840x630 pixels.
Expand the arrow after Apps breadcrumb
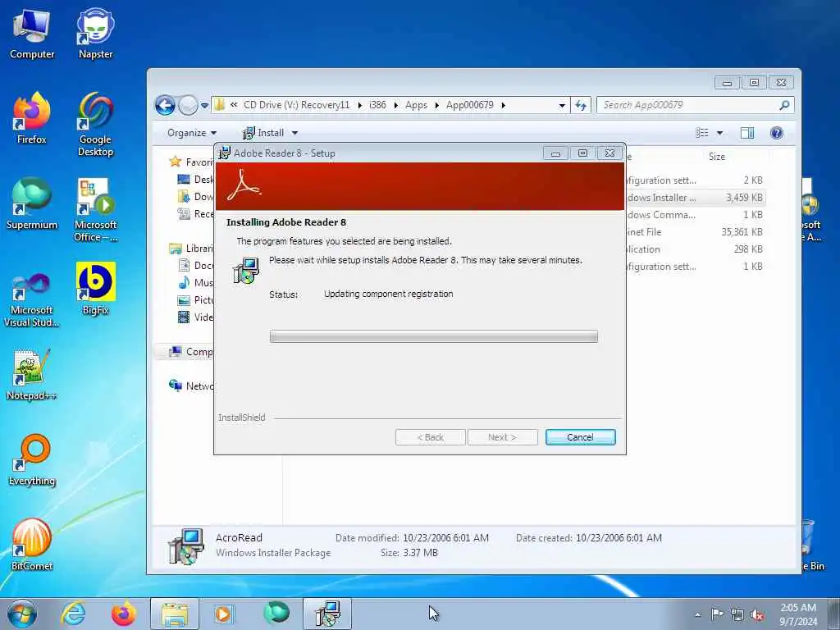tap(436, 105)
